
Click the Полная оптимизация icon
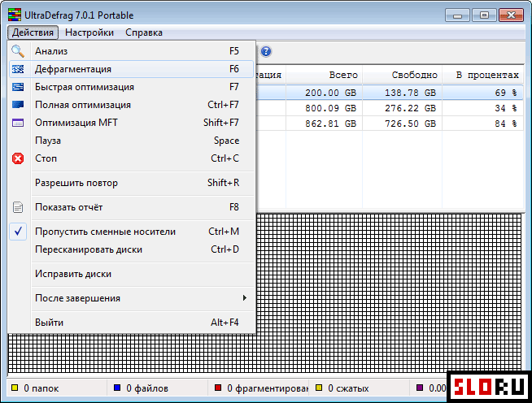pos(18,105)
